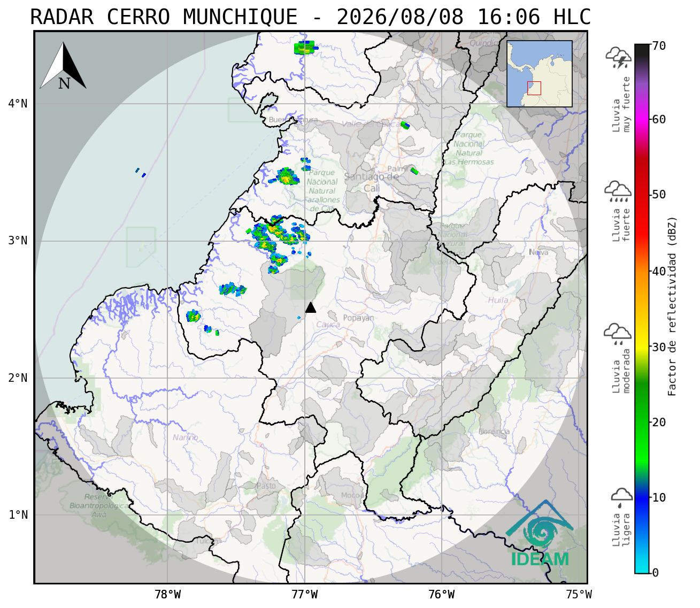The image size is (700, 608).
Task: Click the 'Cauca' department label
Action: click(x=328, y=325)
